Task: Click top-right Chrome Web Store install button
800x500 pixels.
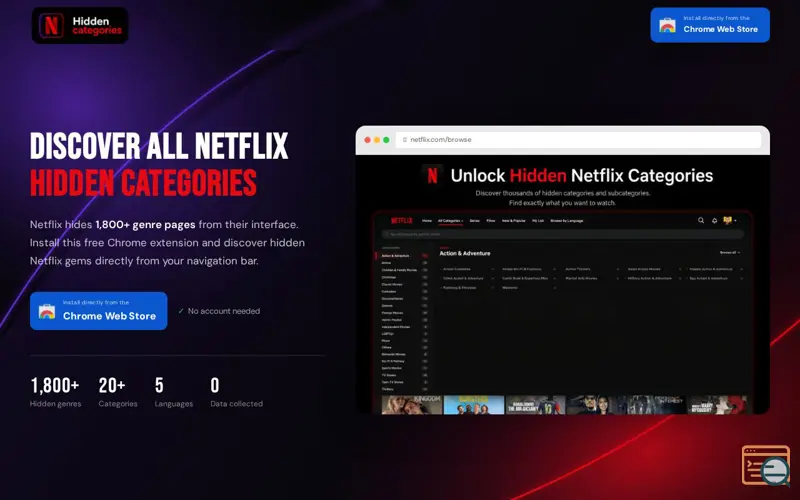Action: click(710, 24)
